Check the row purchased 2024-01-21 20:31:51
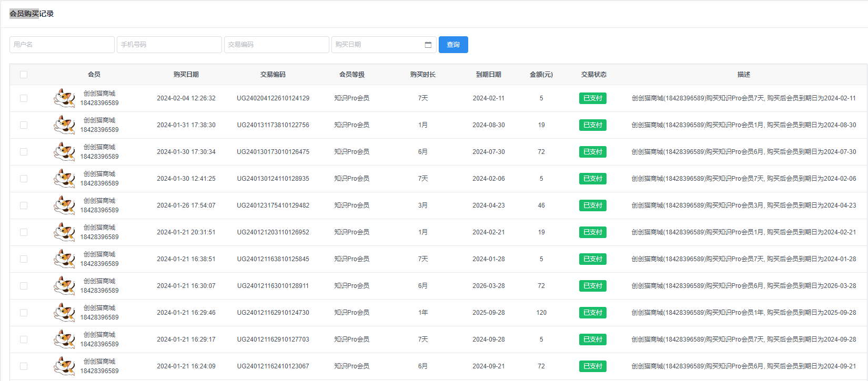Image resolution: width=868 pixels, height=381 pixels. pos(24,232)
